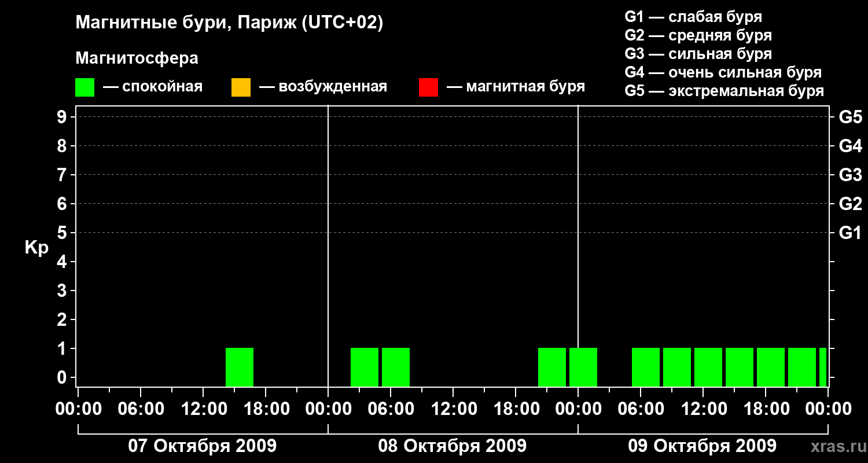Screen dimensions: 868x463
Task: Click the 'G3' label on the right axis
Action: 850,175
